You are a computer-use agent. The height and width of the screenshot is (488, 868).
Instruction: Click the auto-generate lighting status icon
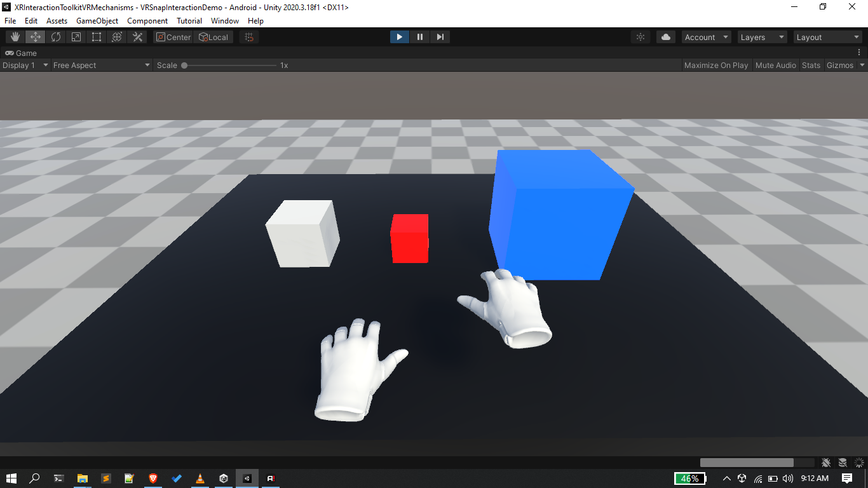[x=826, y=463]
